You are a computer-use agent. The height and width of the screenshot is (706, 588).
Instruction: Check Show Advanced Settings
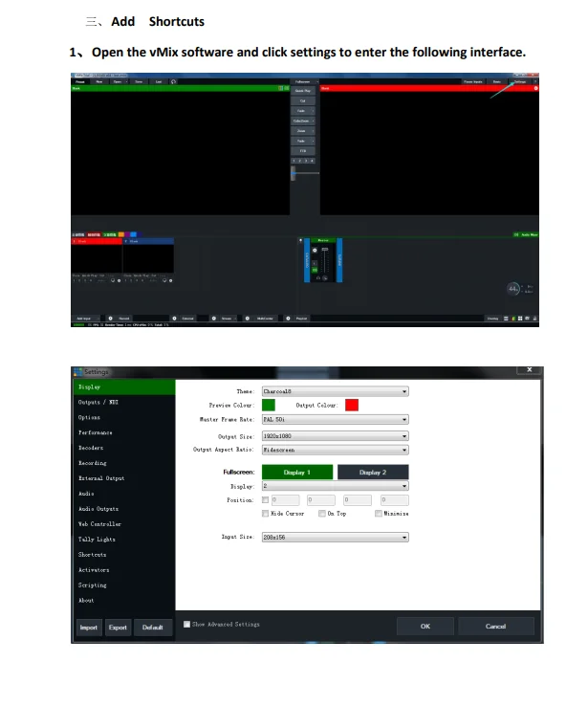click(186, 624)
